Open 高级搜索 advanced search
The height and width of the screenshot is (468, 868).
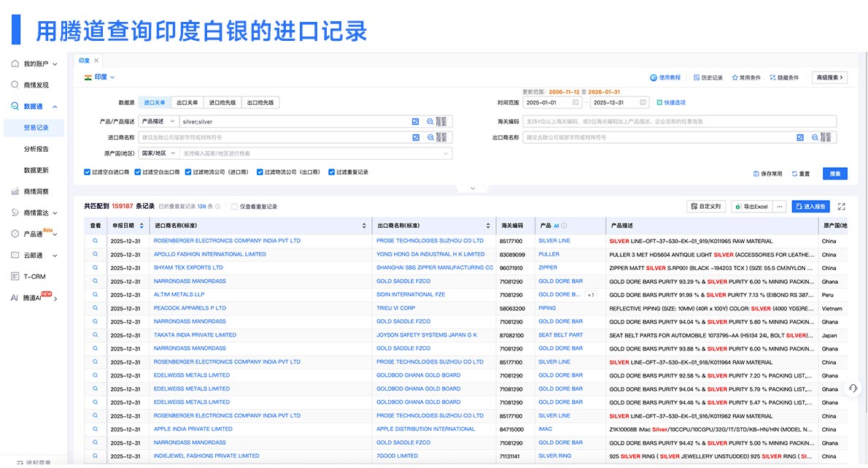pyautogui.click(x=829, y=77)
